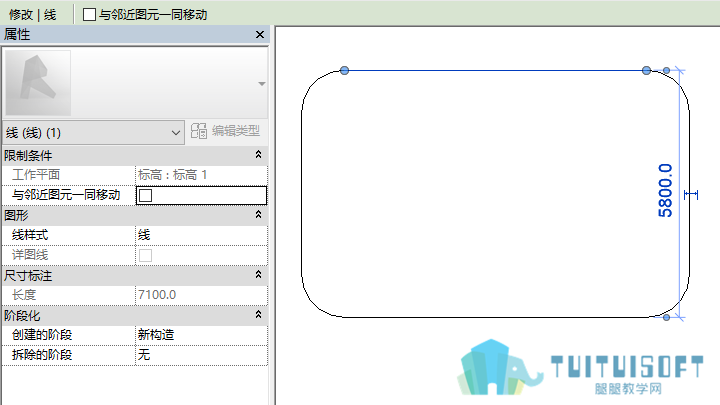Click the 工作平面 value 标高 : 标高 1

202,175
